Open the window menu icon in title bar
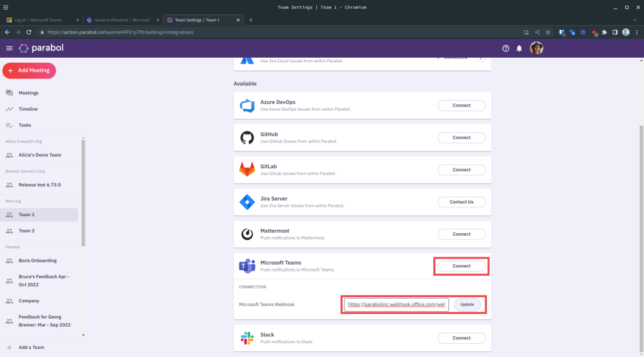Screen dimensions: 644x357 5,7
